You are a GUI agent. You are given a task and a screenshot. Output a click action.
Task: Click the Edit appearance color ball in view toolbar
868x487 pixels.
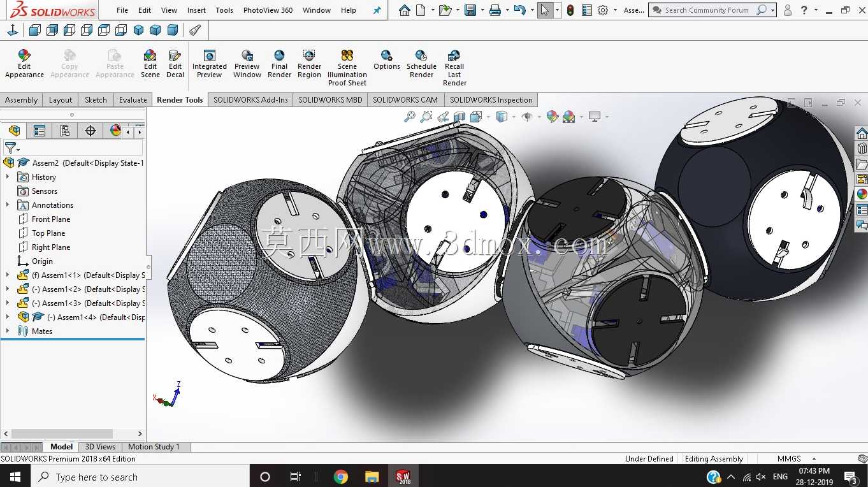click(552, 117)
